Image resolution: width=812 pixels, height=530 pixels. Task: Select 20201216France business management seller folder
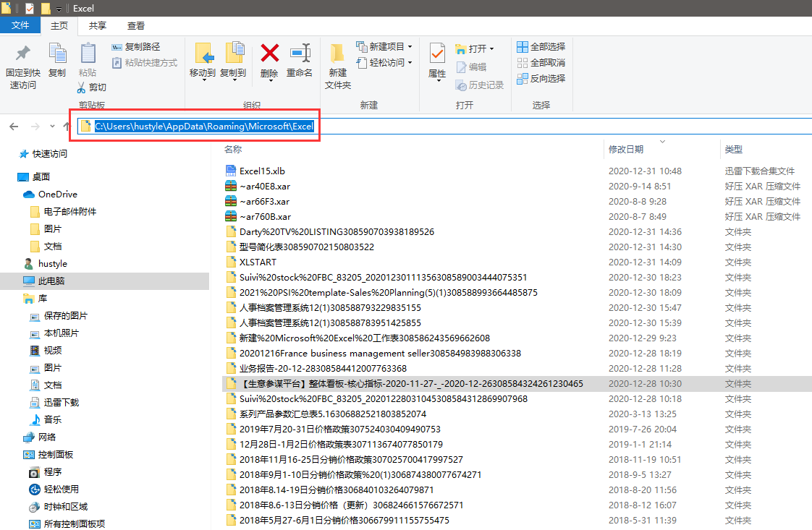(x=380, y=354)
